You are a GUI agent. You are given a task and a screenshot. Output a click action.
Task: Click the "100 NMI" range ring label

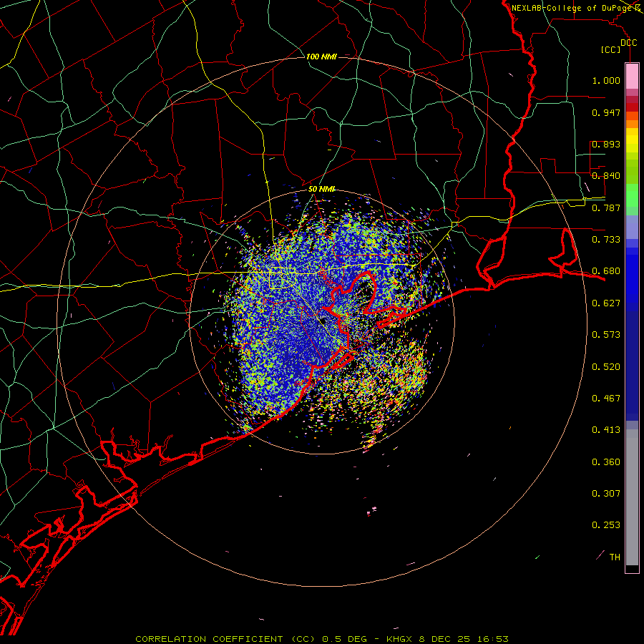(321, 57)
